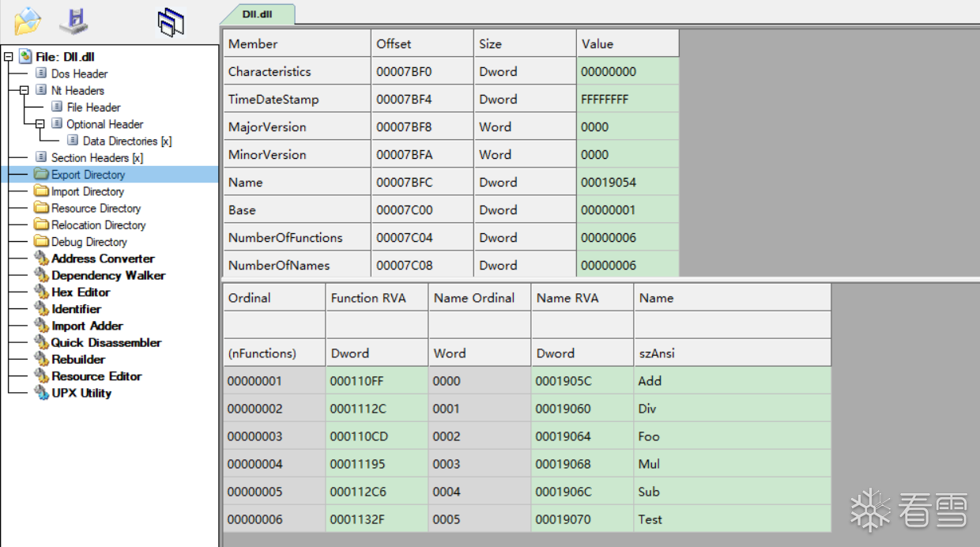Select the Div export name
The height and width of the screenshot is (547, 980).
tap(732, 408)
